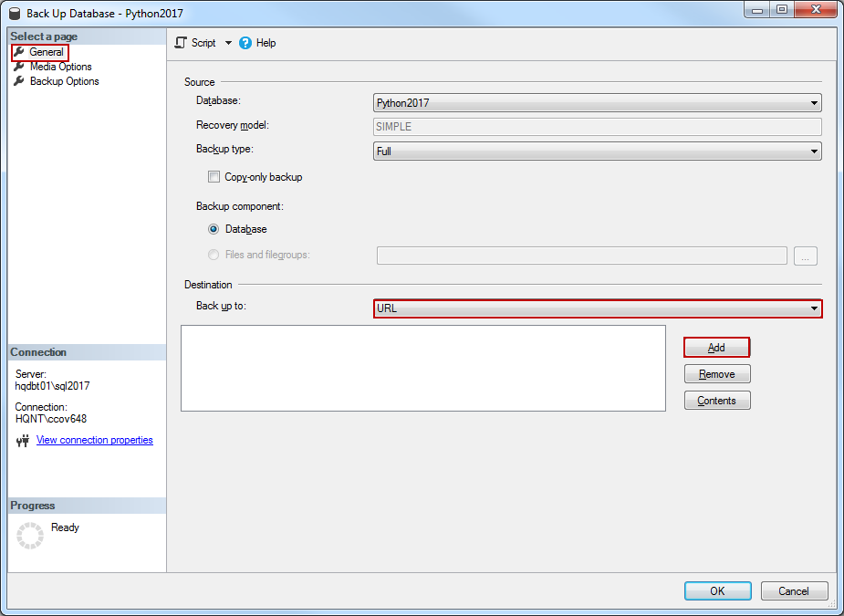Screen dimensions: 844x616
Task: Enable the Copy-only backup checkbox
Action: 214,177
